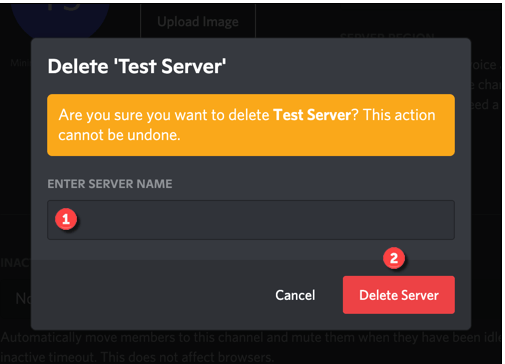Click the dimmed 'Mini' text behind dialog
Image resolution: width=505 pixels, height=364 pixels.
pyautogui.click(x=21, y=63)
